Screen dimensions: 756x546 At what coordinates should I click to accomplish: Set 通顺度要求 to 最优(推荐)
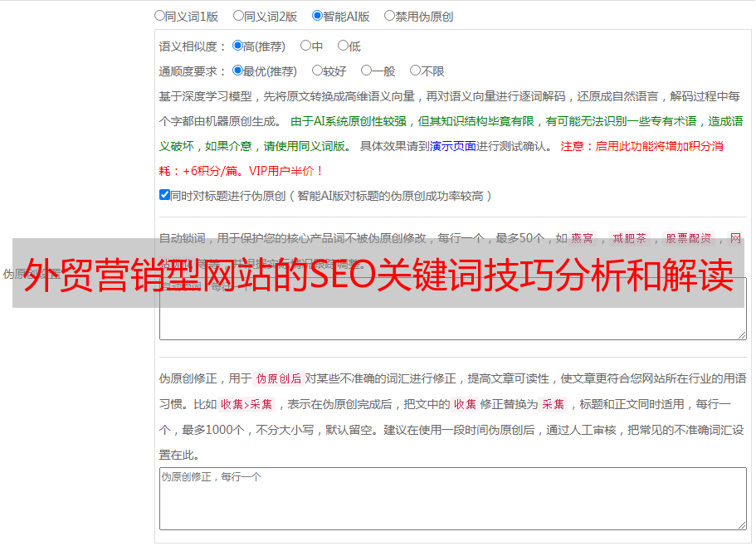[x=237, y=71]
